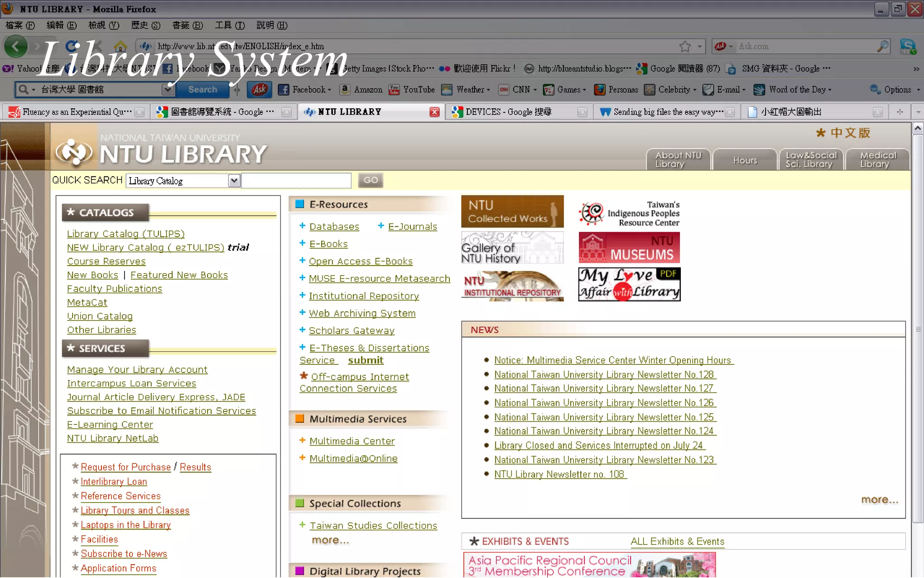Click the green Back navigation arrow
The image size is (924, 578).
16,46
